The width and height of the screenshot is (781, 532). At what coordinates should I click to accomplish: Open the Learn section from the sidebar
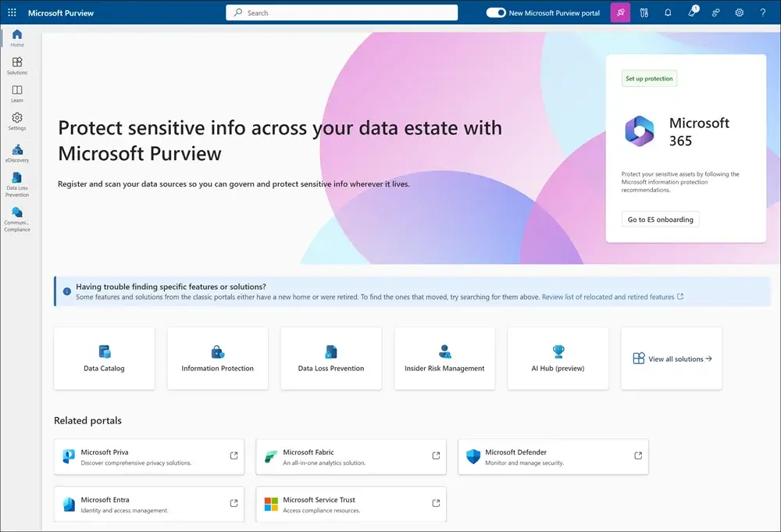click(x=17, y=93)
